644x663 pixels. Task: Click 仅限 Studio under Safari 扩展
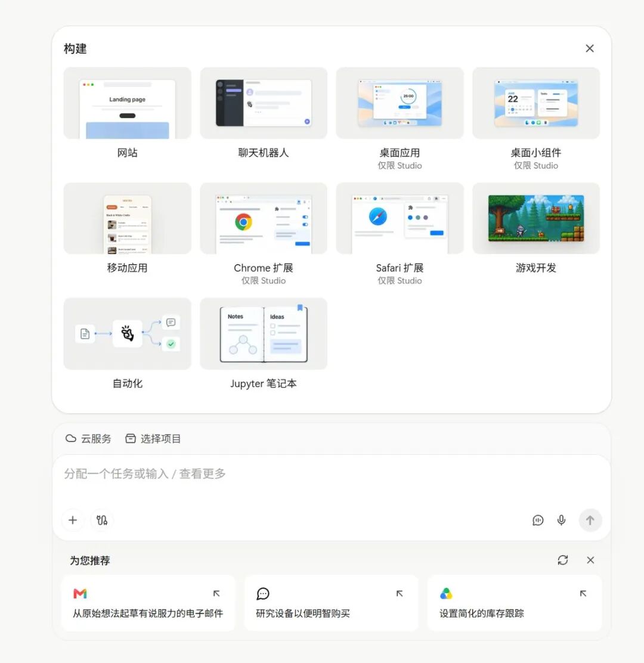point(400,281)
